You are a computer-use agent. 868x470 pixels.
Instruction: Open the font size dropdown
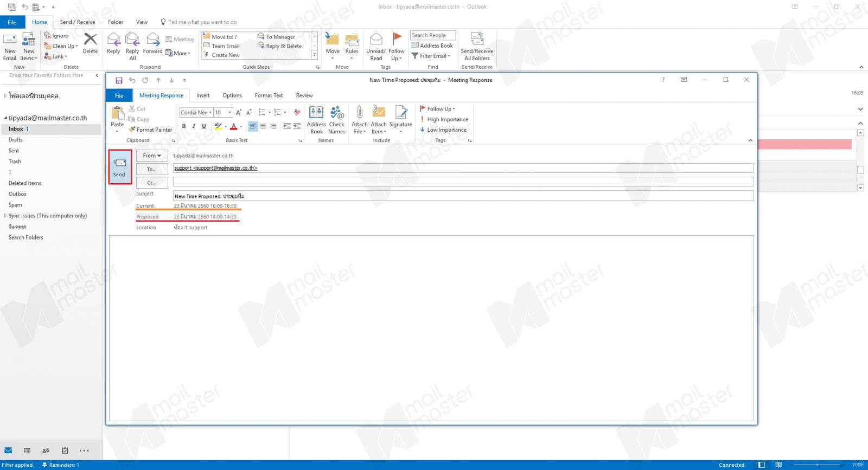[230, 112]
